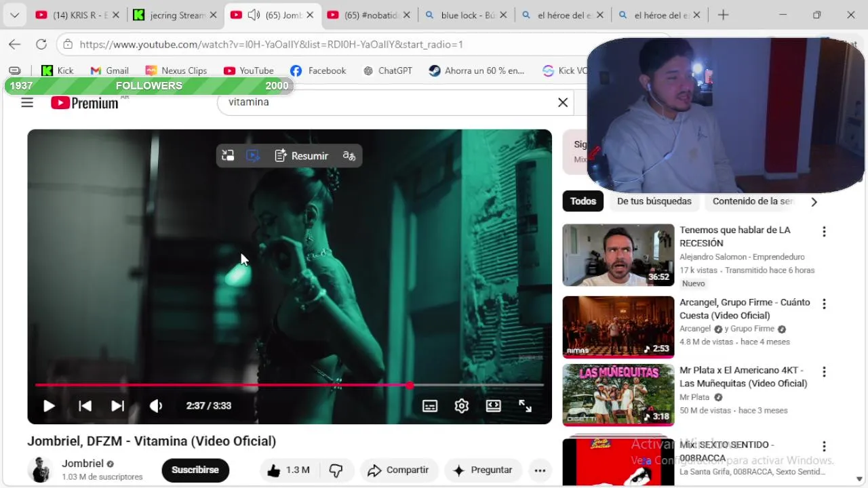Open Las Muñequitas video thumbnail

click(x=618, y=395)
